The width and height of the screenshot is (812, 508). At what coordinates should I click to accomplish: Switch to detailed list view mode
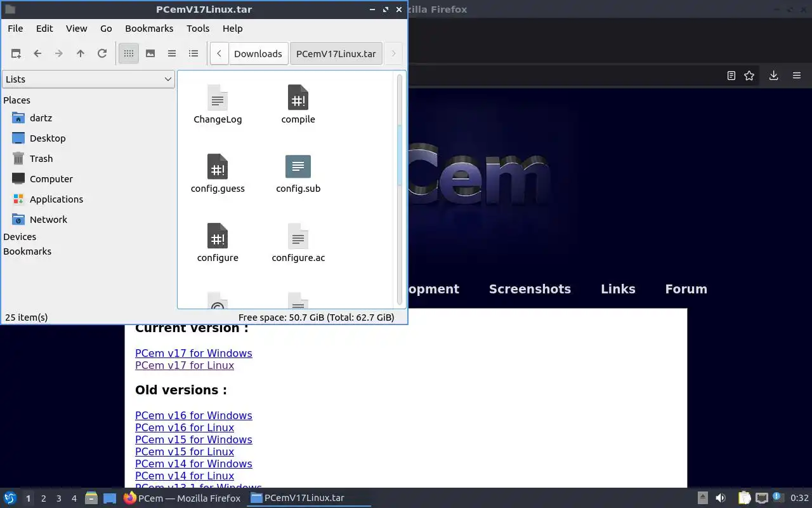(193, 54)
